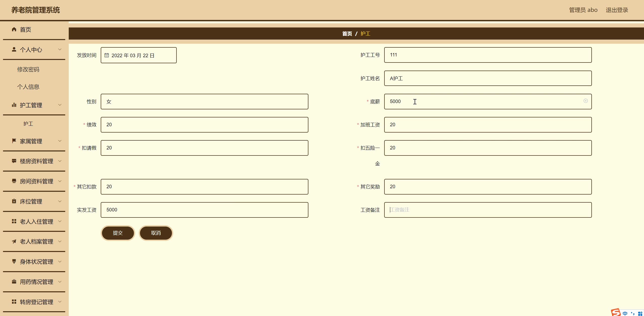The height and width of the screenshot is (316, 644).
Task: Click the bar chart icon for 护工管理
Action: tap(14, 105)
